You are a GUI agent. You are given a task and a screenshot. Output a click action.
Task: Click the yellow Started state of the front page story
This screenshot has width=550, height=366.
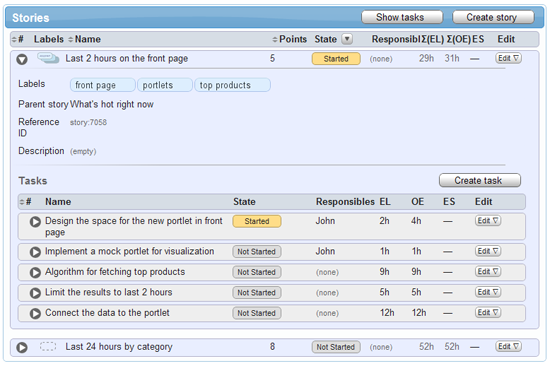(x=336, y=59)
